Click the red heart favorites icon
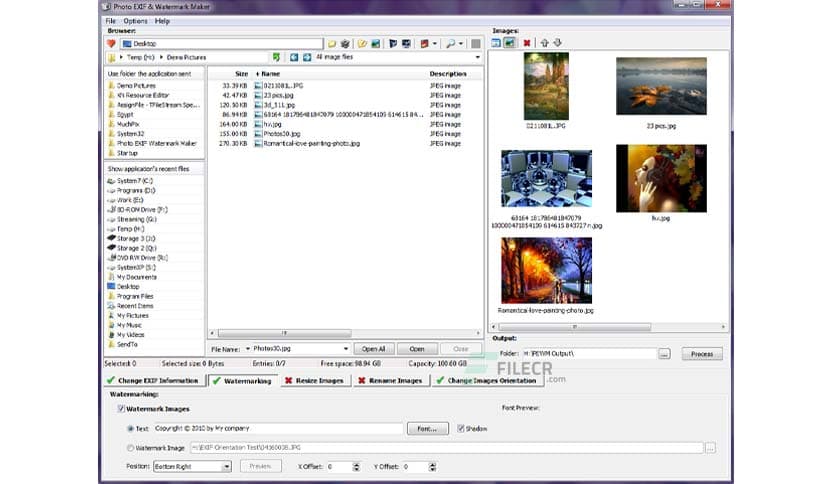Image resolution: width=836 pixels, height=484 pixels. click(111, 44)
